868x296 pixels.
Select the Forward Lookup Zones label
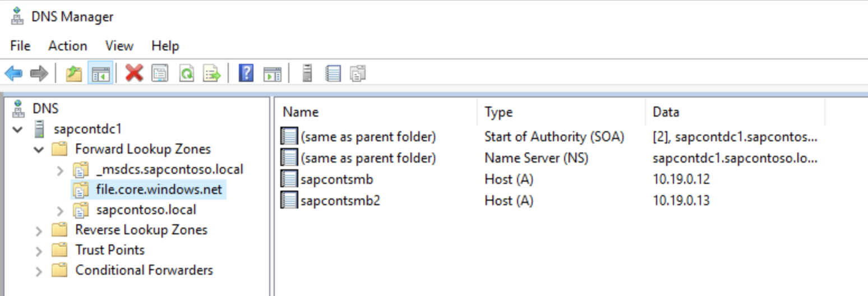[x=143, y=149]
